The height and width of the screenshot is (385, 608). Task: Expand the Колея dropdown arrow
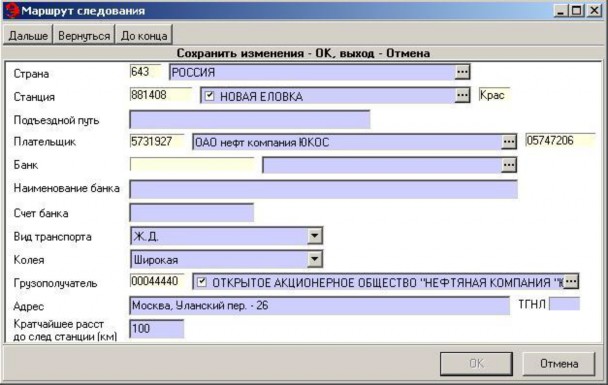314,259
